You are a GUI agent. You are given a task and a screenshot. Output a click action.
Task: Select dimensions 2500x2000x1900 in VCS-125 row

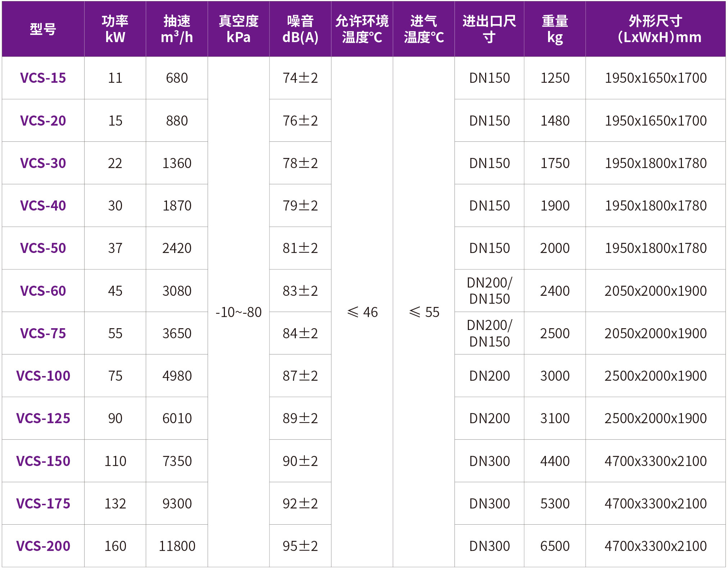click(656, 419)
